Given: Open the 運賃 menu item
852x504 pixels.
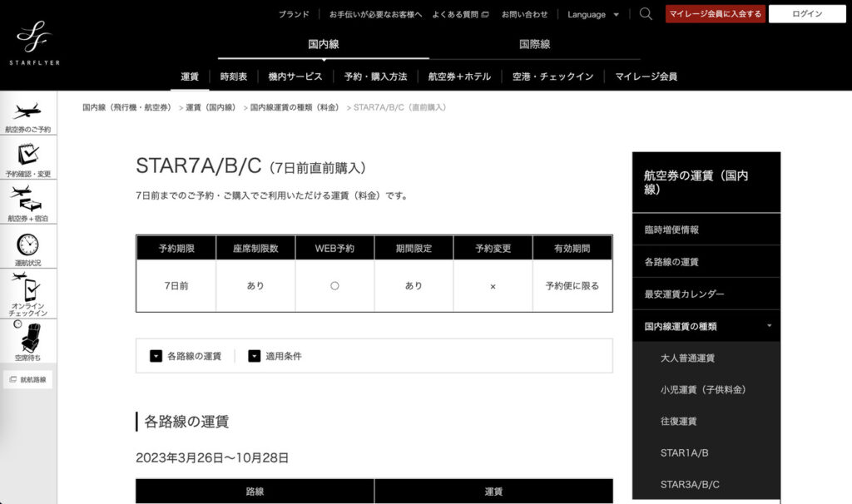Looking at the screenshot, I should pos(190,77).
